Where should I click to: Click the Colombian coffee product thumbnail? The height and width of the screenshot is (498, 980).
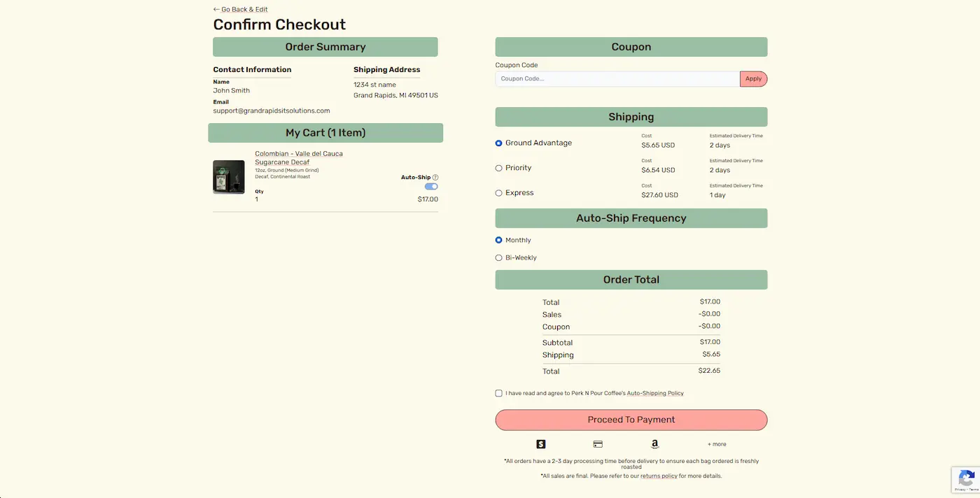pos(229,177)
